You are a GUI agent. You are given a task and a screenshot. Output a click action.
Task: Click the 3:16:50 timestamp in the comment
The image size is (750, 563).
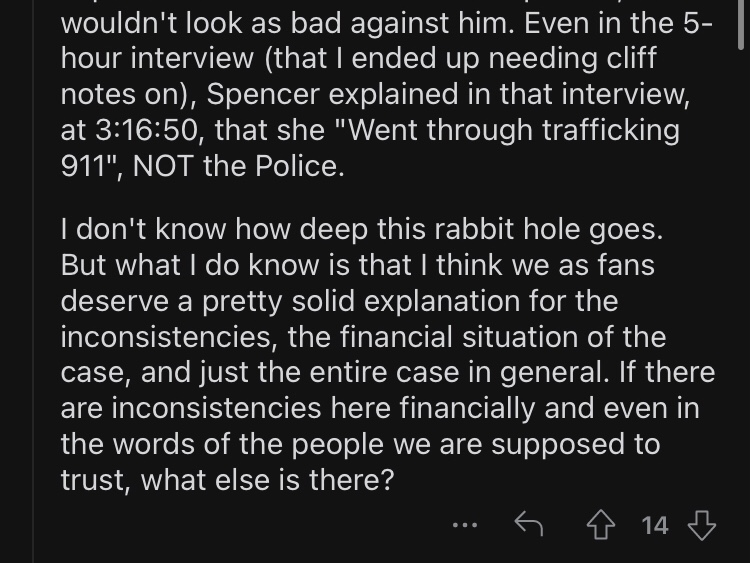coord(146,130)
